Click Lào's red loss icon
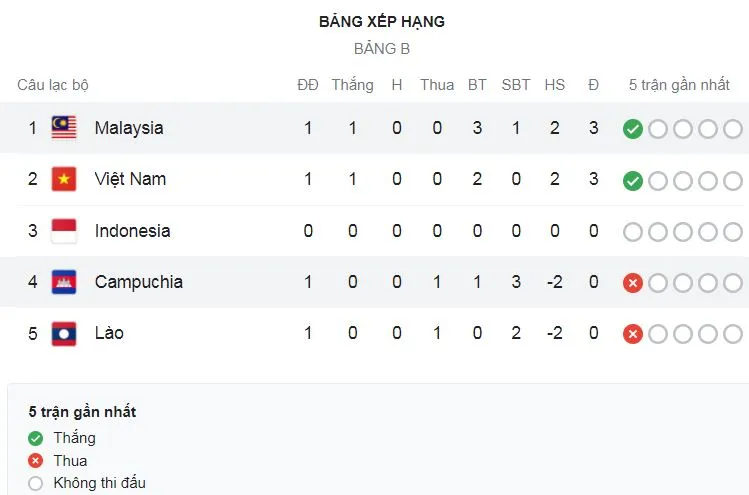This screenshot has width=749, height=495. coord(632,334)
